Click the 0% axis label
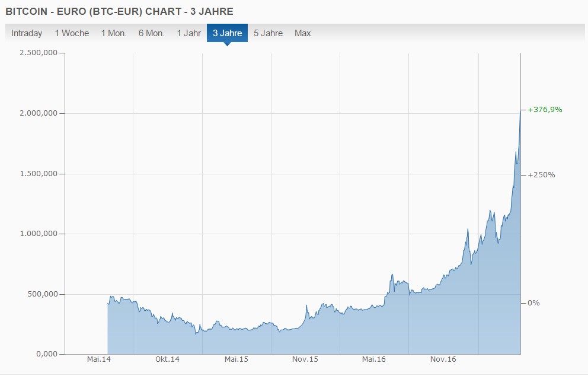Viewport: 588px width, 376px height. [x=533, y=303]
